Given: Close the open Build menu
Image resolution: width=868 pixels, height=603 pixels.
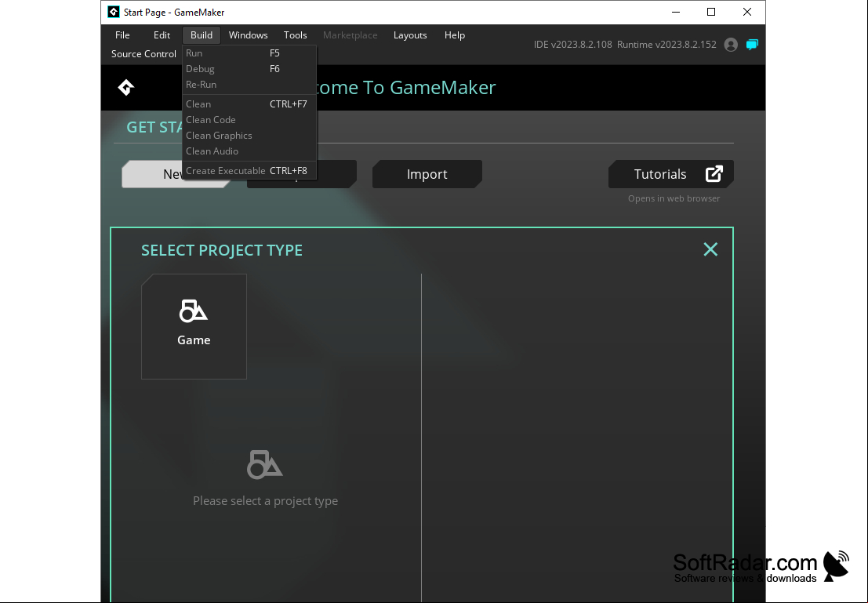Looking at the screenshot, I should [202, 35].
